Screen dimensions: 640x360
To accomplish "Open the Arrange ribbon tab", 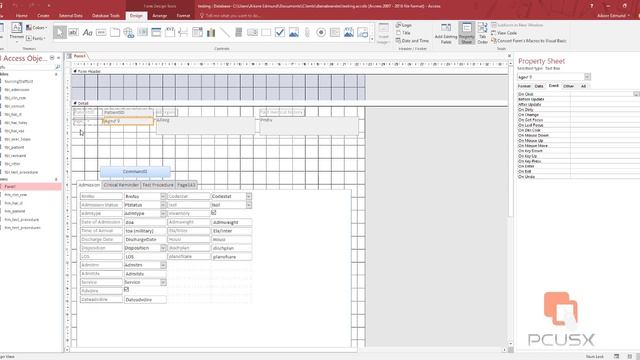I will coord(160,16).
